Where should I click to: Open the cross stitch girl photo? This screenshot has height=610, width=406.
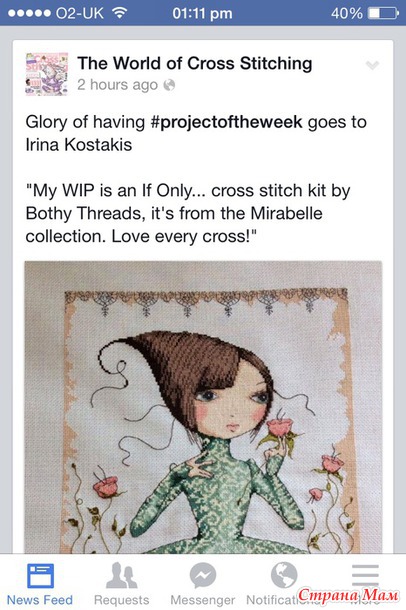point(203,407)
